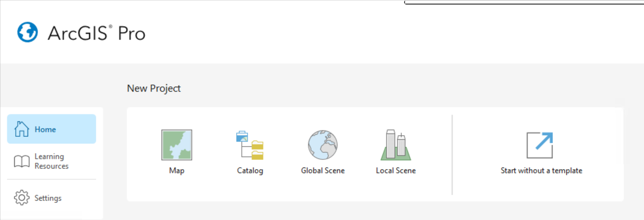Click the Settings gear icon

(22, 198)
